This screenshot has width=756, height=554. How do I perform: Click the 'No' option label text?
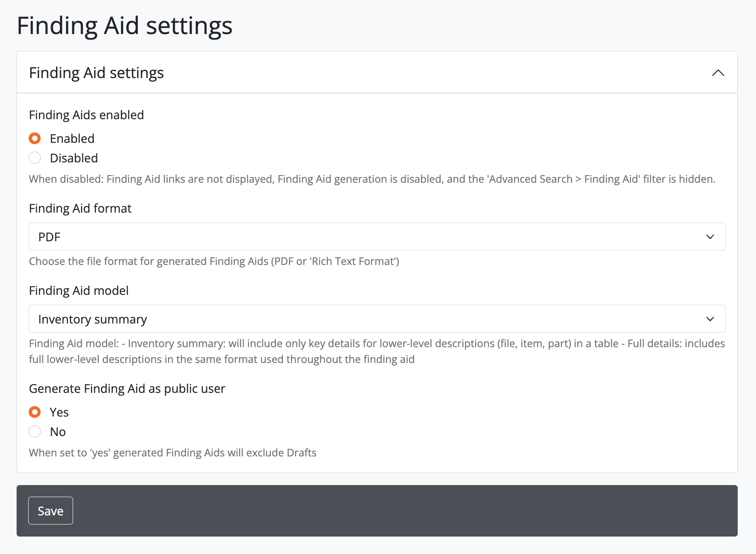(x=58, y=432)
